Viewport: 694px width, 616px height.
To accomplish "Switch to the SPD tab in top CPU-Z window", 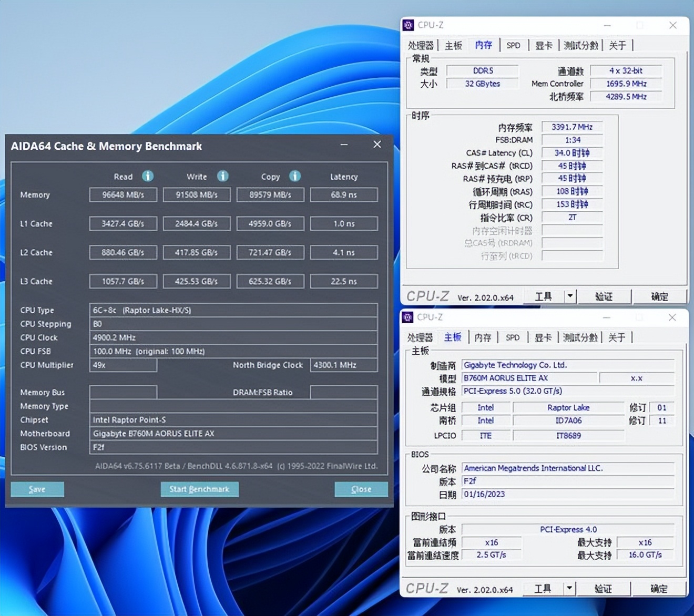I will click(x=513, y=45).
